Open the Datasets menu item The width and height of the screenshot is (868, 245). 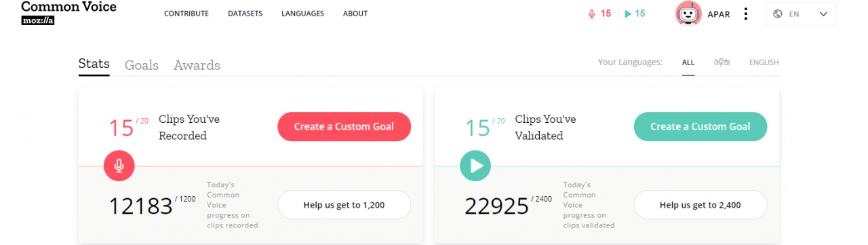pos(245,14)
